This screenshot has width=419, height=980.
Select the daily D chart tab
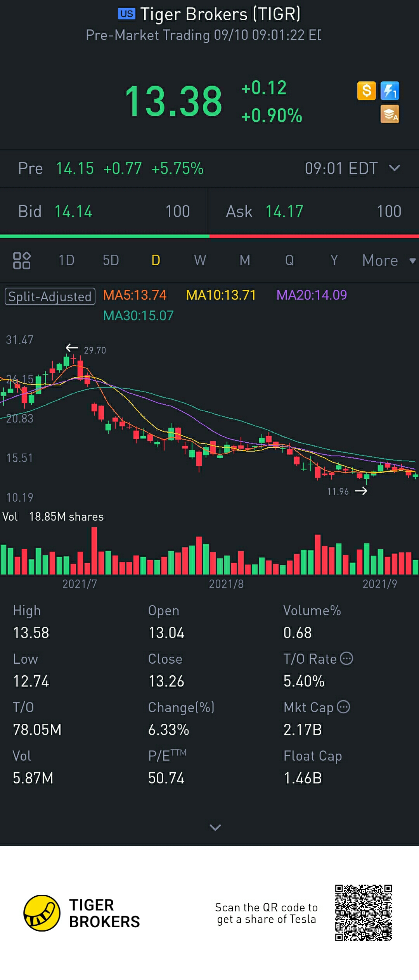click(156, 261)
